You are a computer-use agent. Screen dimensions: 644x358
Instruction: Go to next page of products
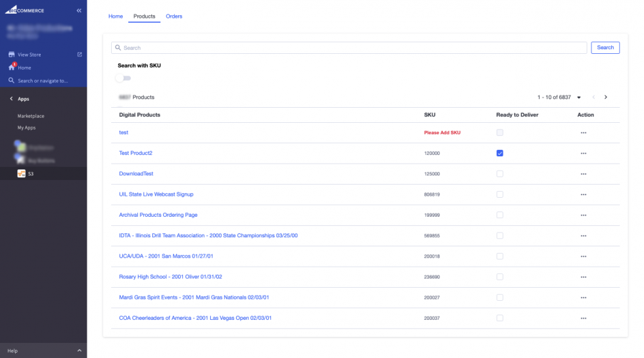click(x=605, y=97)
